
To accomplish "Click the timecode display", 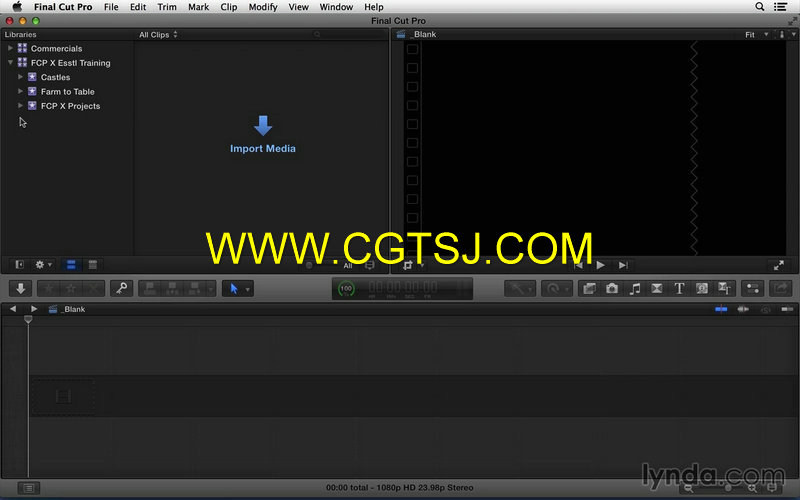I will click(403, 289).
